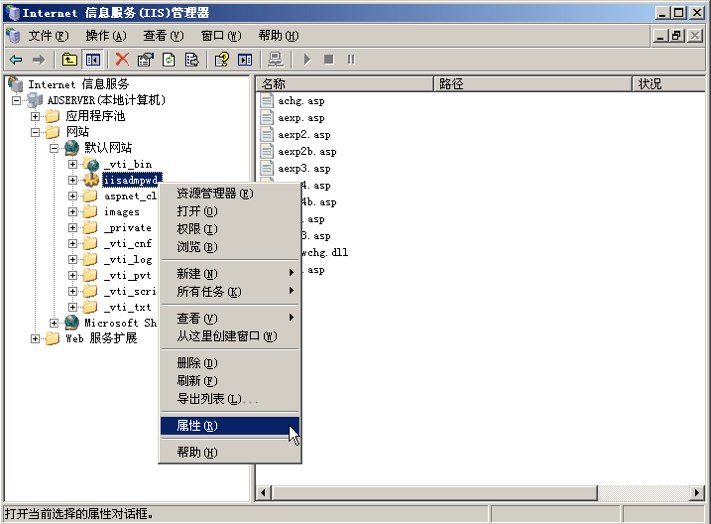The height and width of the screenshot is (524, 711).
Task: Click the Refresh toolbar icon
Action: pyautogui.click(x=169, y=59)
